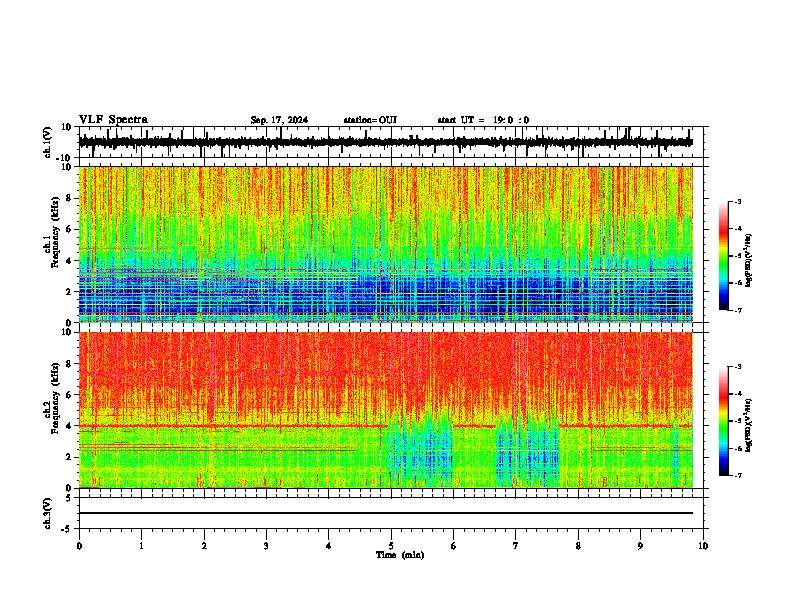Click time axis tick label "5"
This screenshot has height=612, width=792.
point(391,546)
